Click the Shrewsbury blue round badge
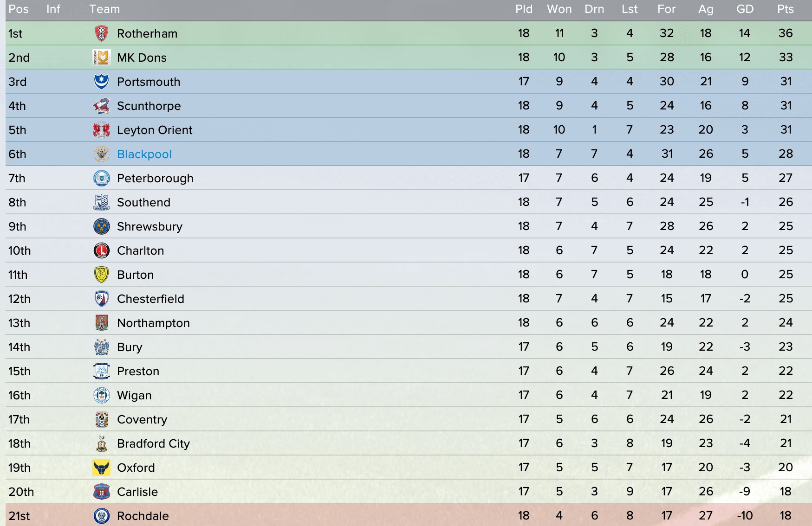 [x=101, y=226]
